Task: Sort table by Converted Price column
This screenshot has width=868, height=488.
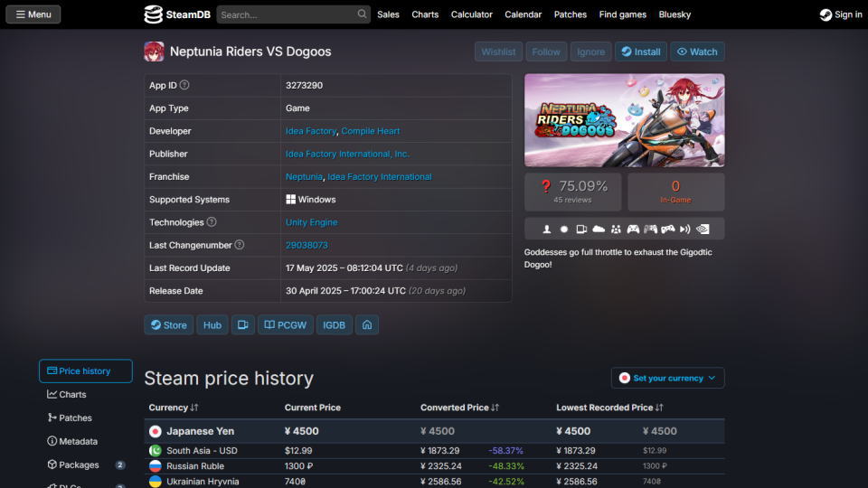Action: tap(459, 408)
